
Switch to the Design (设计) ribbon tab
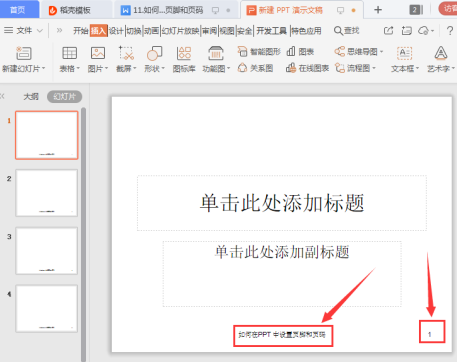(116, 31)
